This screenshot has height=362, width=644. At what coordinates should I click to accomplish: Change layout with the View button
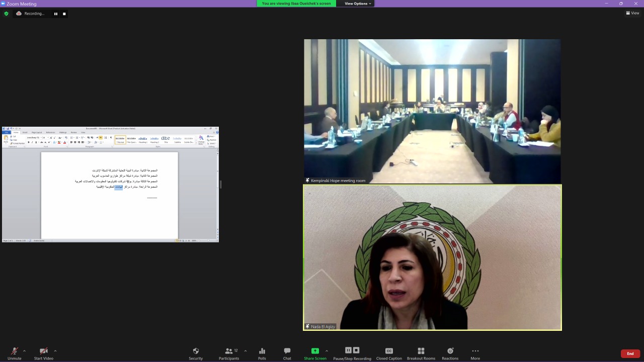pos(632,13)
